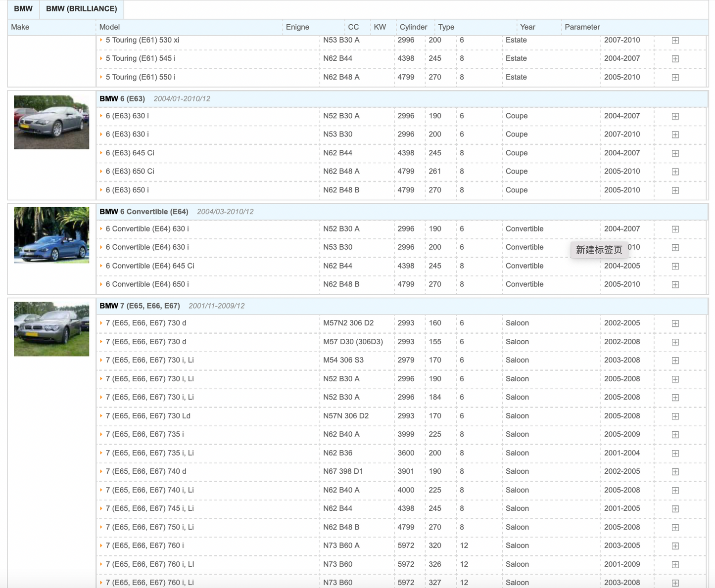
Task: Select the BMW 6 Convertible (E64) group header
Action: (402, 212)
